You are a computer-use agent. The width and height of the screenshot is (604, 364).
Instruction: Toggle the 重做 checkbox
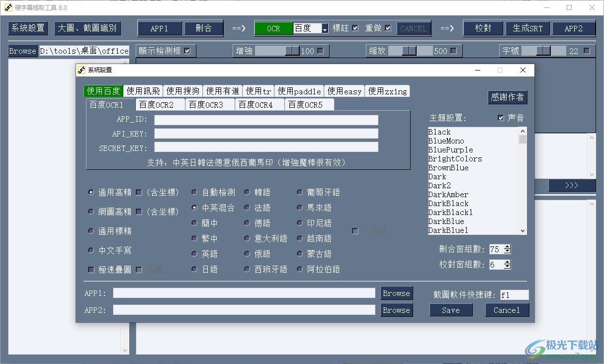[x=388, y=28]
